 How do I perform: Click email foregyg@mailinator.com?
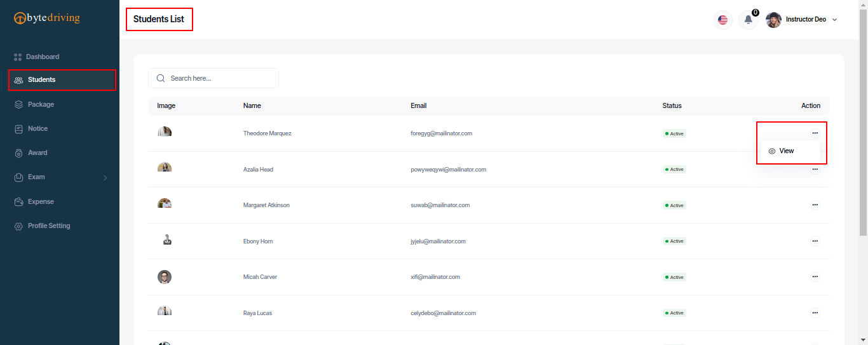(x=441, y=133)
